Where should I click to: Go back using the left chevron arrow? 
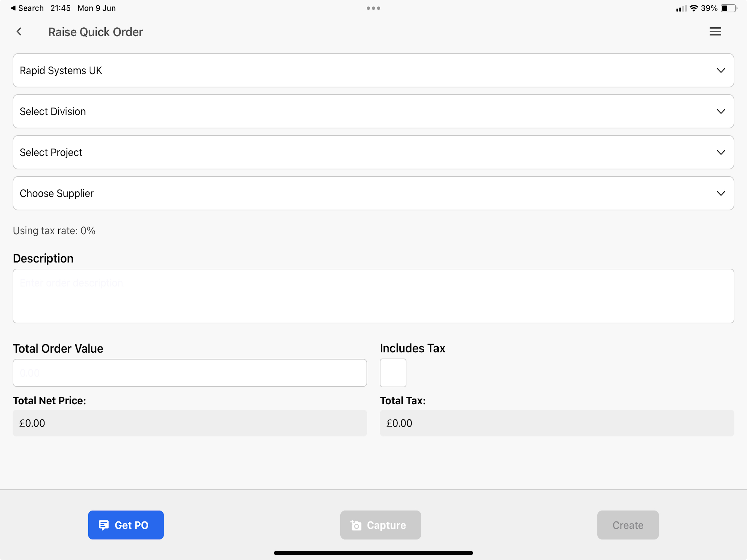tap(19, 32)
